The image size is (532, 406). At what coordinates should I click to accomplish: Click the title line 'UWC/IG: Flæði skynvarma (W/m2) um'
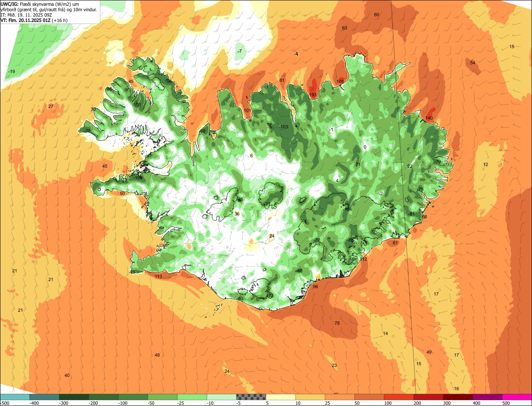point(39,4)
